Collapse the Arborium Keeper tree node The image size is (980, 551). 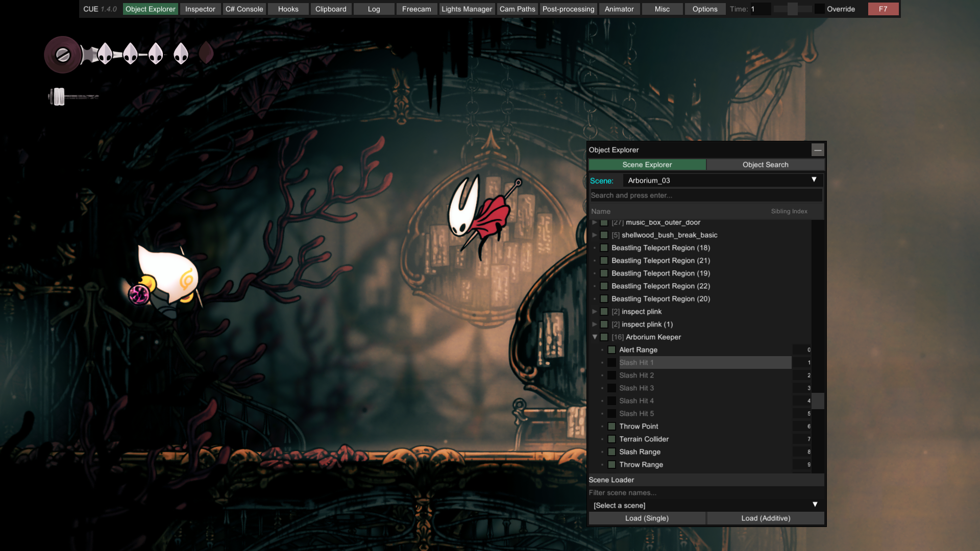point(595,337)
